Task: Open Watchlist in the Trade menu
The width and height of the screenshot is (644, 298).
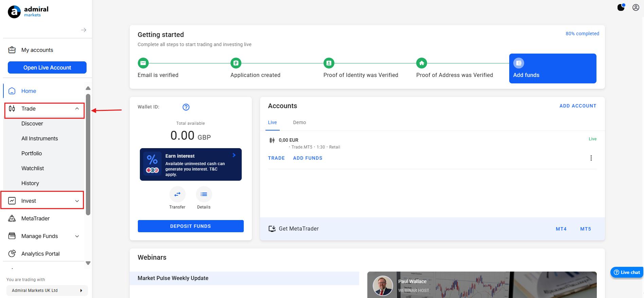Action: click(33, 168)
